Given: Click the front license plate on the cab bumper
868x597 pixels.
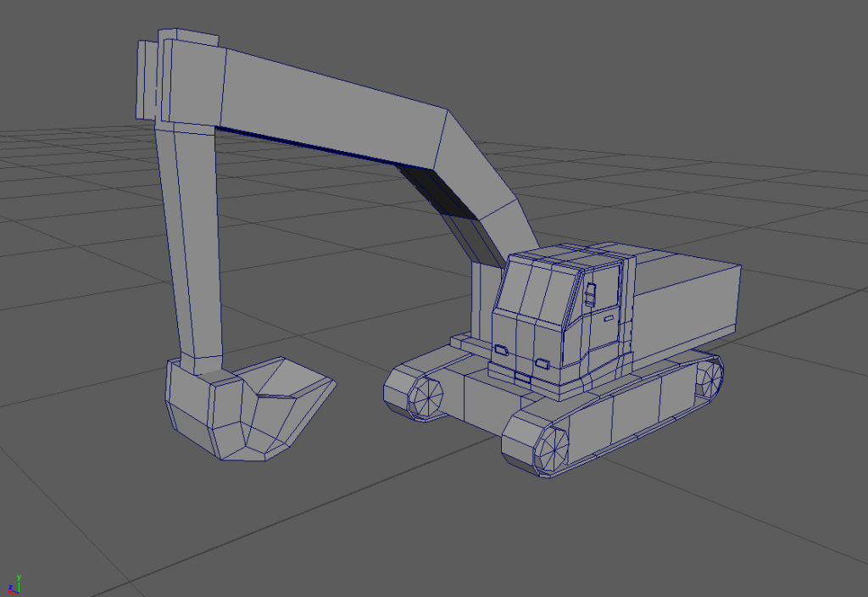Looking at the screenshot, I should click(522, 376).
